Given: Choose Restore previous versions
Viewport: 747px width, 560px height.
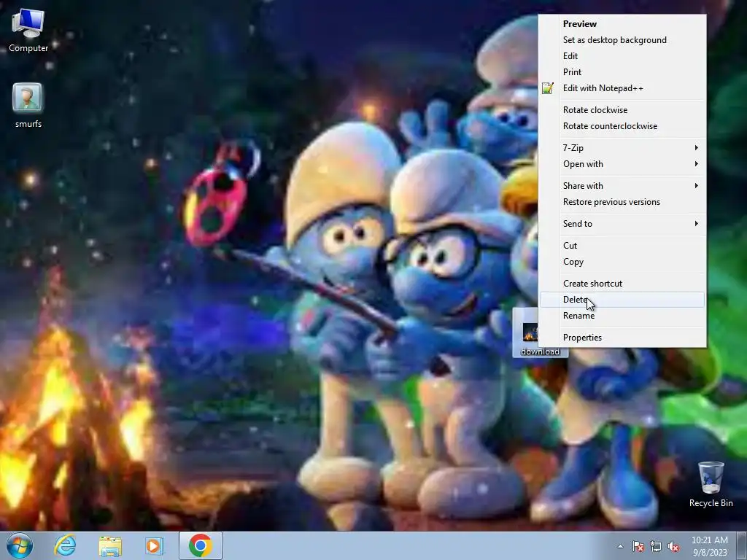Looking at the screenshot, I should coord(622,202).
